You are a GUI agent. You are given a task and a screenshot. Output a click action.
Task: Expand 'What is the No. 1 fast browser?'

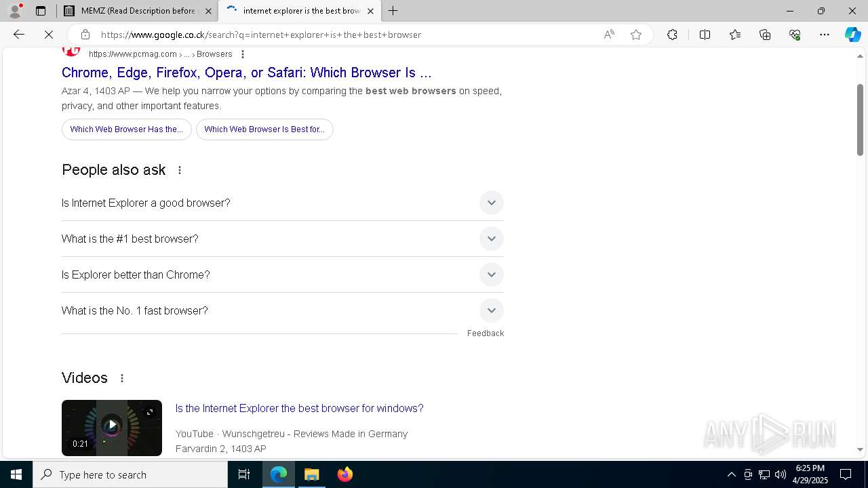283,310
